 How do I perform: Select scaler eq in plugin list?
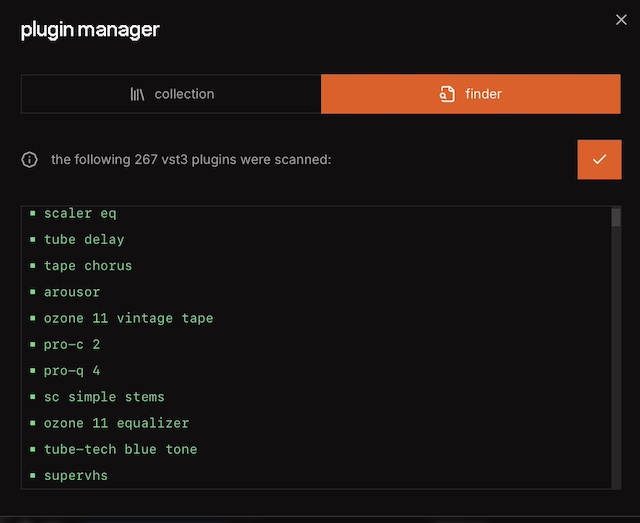80,213
